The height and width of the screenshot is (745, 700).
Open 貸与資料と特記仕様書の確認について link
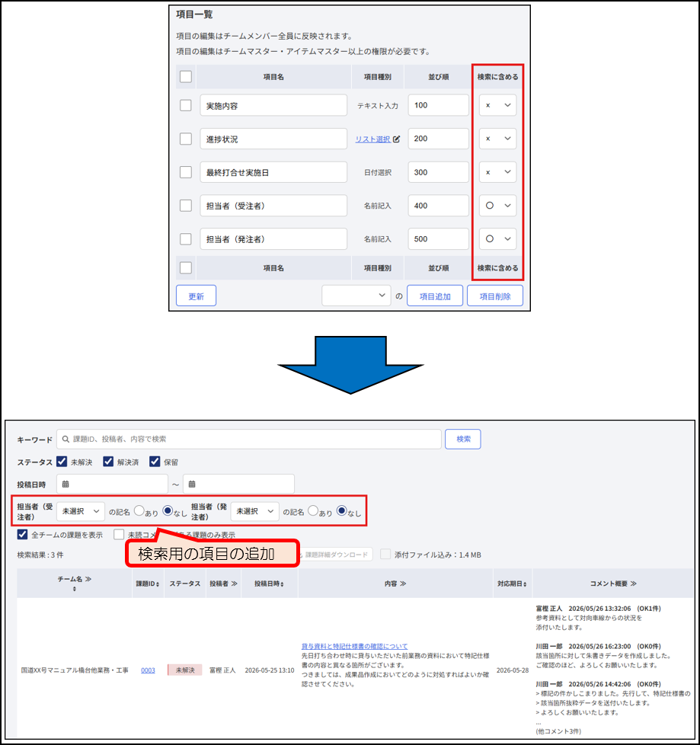click(x=354, y=646)
